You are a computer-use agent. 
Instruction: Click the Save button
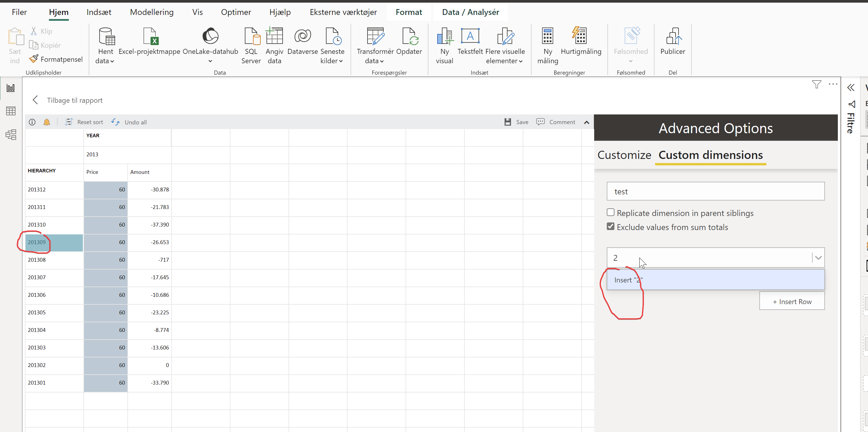pos(516,122)
